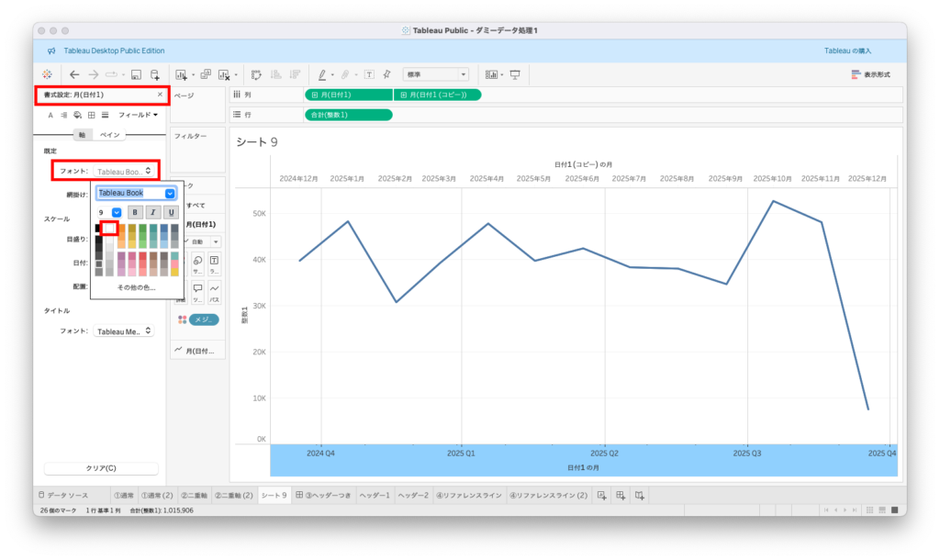Click the new worksheet chart icon
This screenshot has height=560, width=940.
[181, 74]
